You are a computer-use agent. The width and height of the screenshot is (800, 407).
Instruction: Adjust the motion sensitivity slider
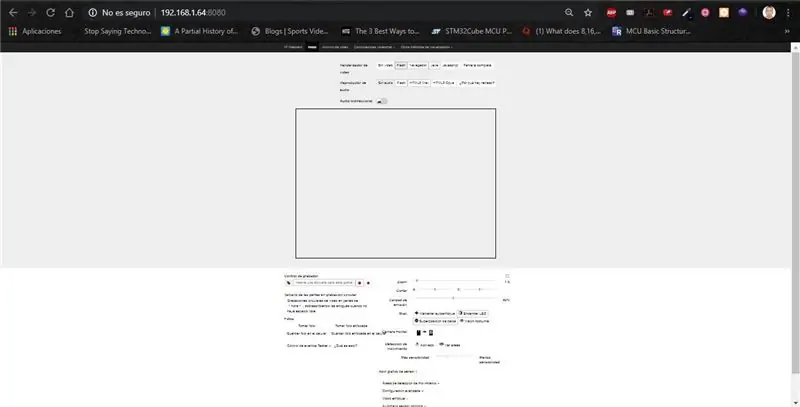tap(457, 356)
